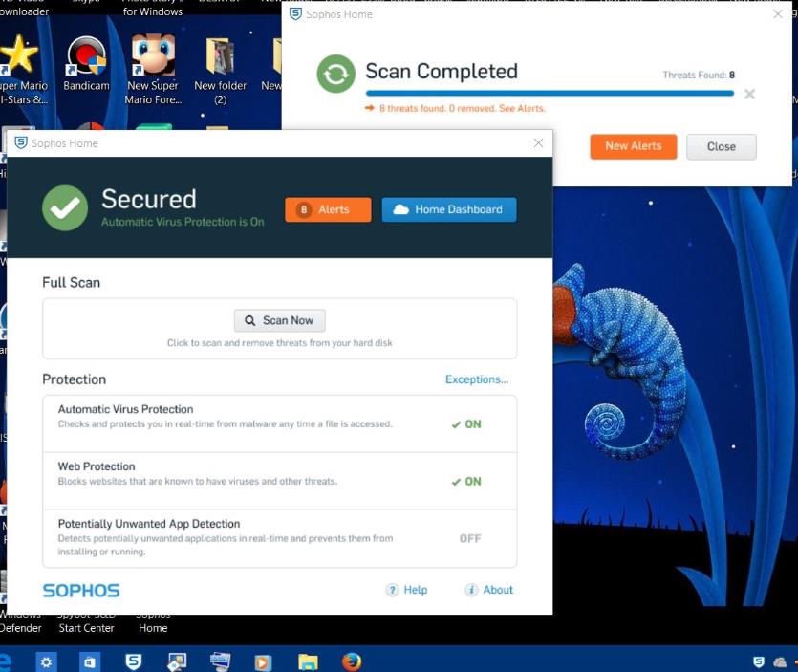The image size is (798, 672).
Task: Click the Help question mark icon
Action: pyautogui.click(x=392, y=590)
